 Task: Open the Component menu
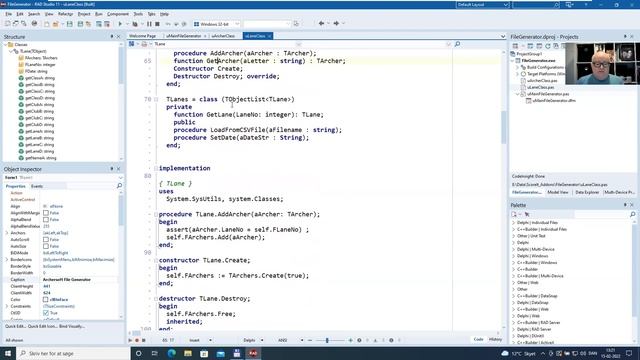(118, 14)
